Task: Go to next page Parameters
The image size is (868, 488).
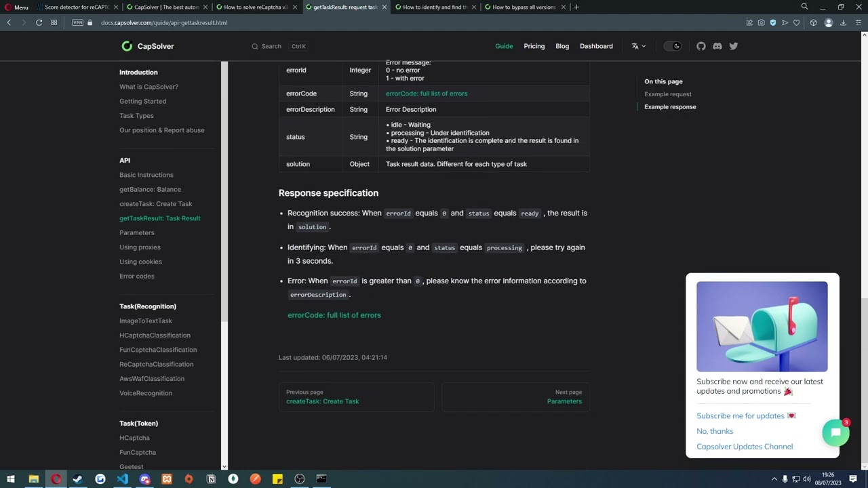Action: 515,397
